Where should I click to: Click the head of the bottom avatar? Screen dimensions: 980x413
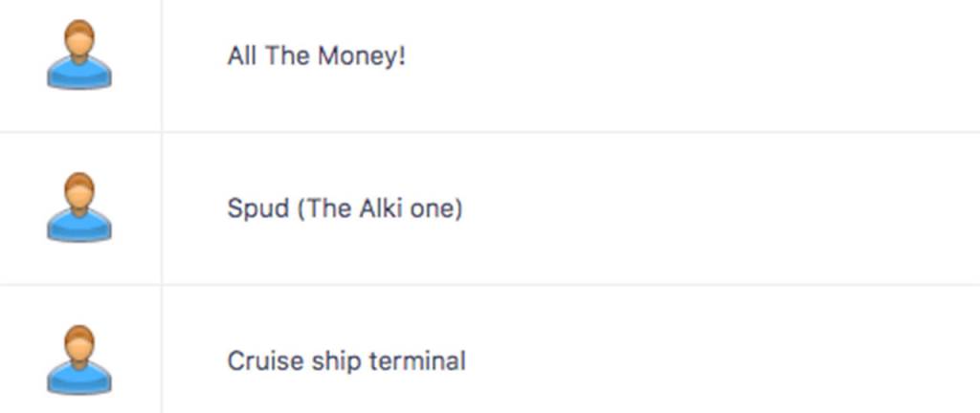[x=79, y=344]
